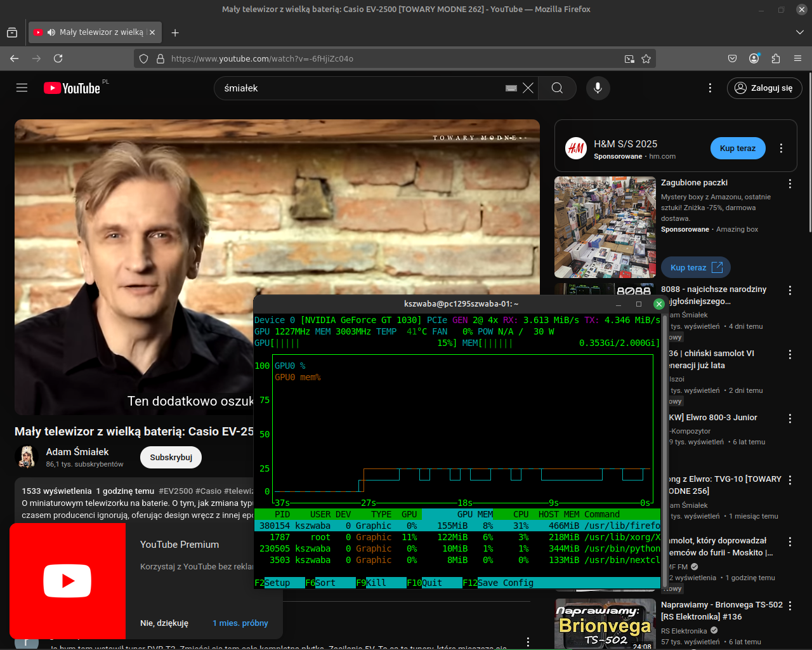812x650 pixels.
Task: Open Zagubione paczki ad thumbnail
Action: (x=605, y=227)
